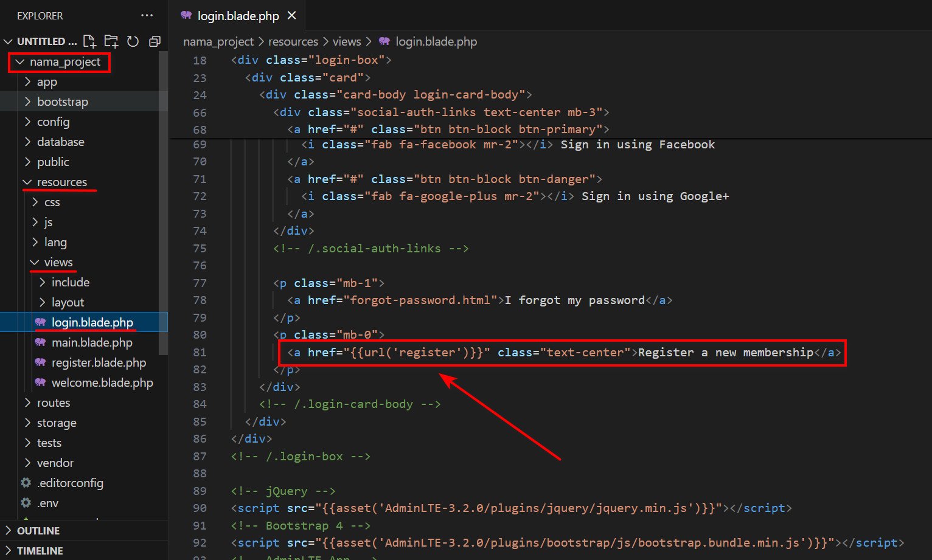Click sticky line 24 card-body div
The height and width of the screenshot is (560, 932).
pyautogui.click(x=395, y=95)
